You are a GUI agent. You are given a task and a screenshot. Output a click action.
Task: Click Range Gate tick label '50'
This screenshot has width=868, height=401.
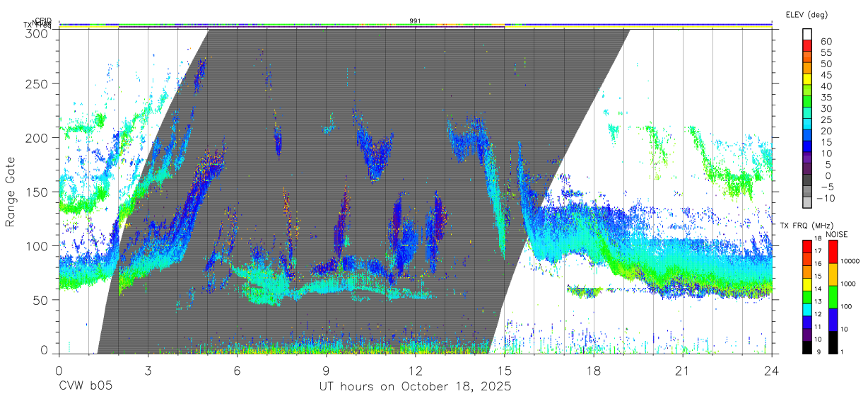[x=40, y=301]
